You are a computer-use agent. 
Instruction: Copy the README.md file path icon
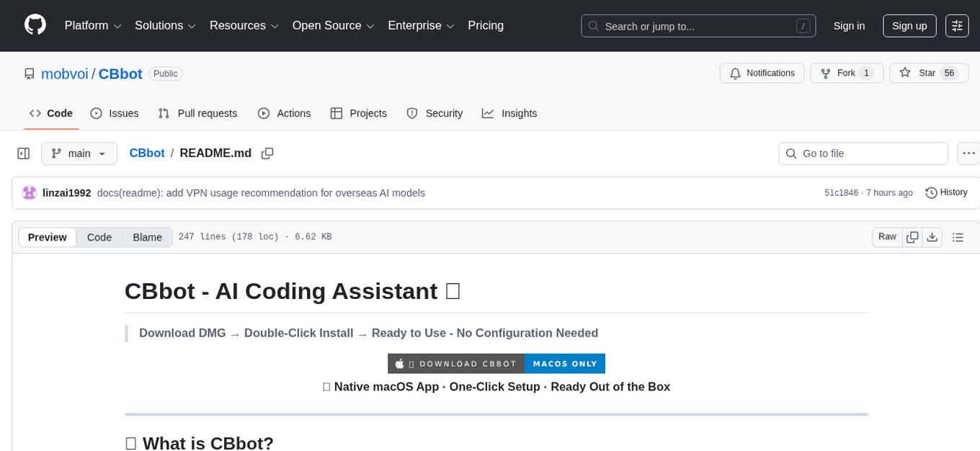click(x=267, y=153)
